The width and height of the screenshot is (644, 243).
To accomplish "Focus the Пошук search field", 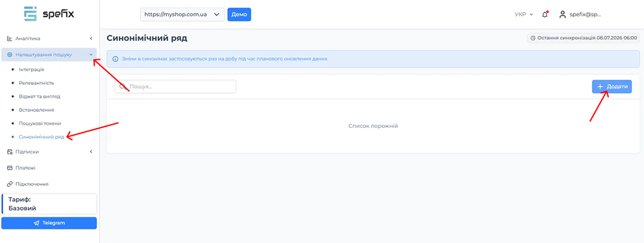I will 175,86.
